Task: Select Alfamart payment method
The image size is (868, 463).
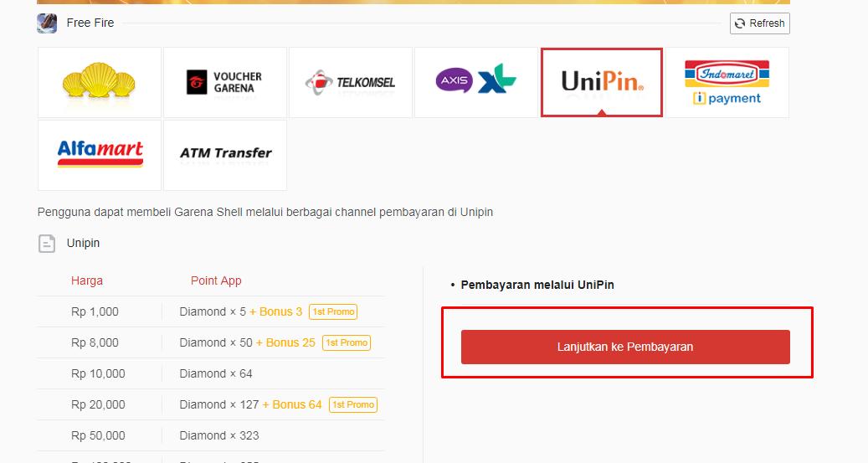Action: pyautogui.click(x=100, y=155)
